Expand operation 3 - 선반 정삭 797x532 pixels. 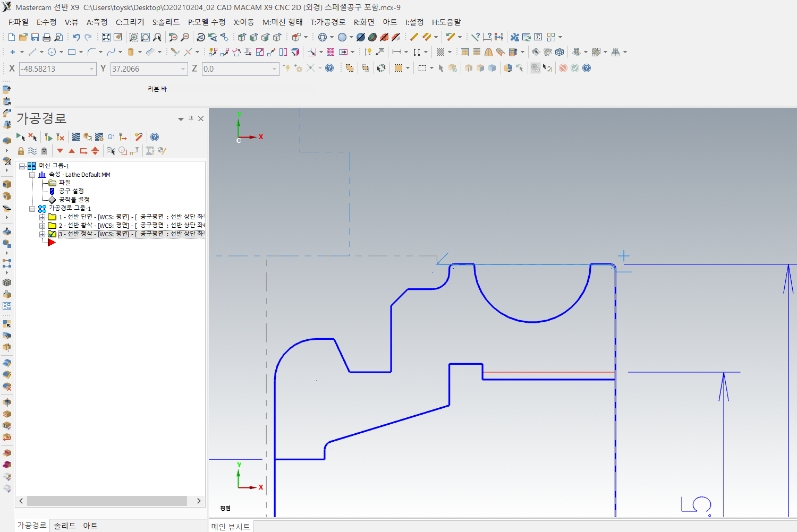click(x=42, y=234)
